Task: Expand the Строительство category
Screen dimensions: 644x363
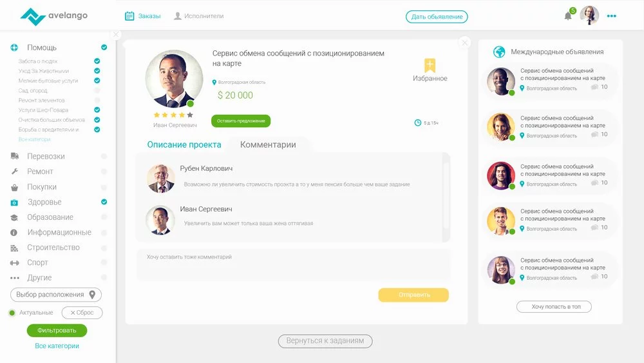Action: coord(53,248)
